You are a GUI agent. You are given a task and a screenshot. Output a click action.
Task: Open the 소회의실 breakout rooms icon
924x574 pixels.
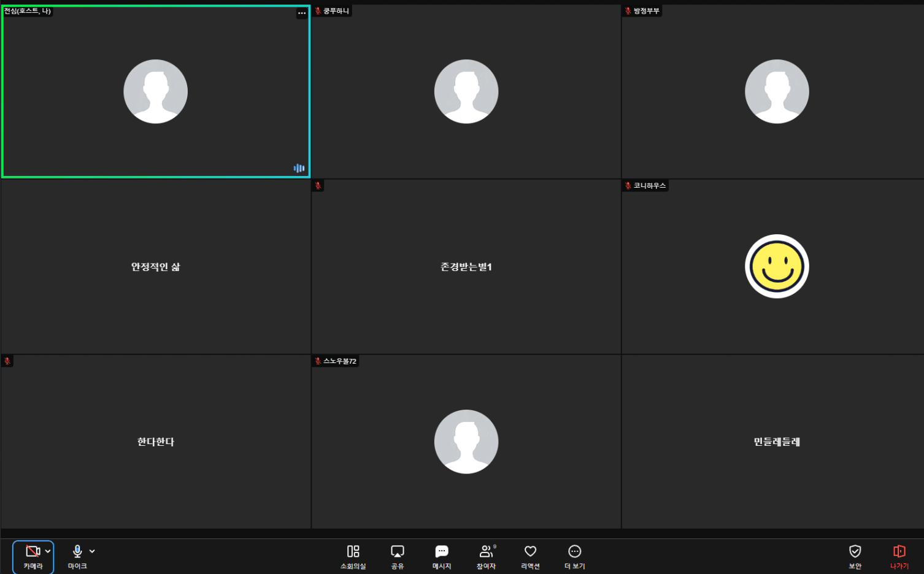pyautogui.click(x=353, y=551)
